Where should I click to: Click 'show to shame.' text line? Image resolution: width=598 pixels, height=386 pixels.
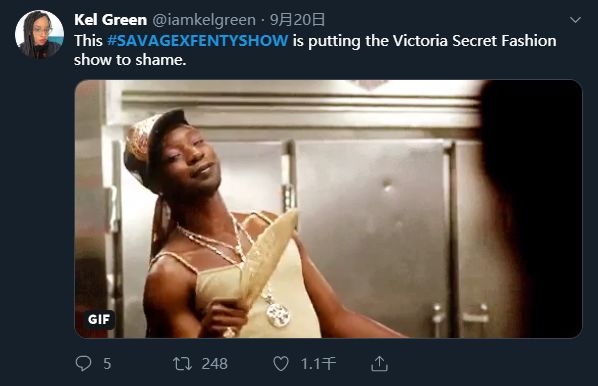tap(130, 60)
